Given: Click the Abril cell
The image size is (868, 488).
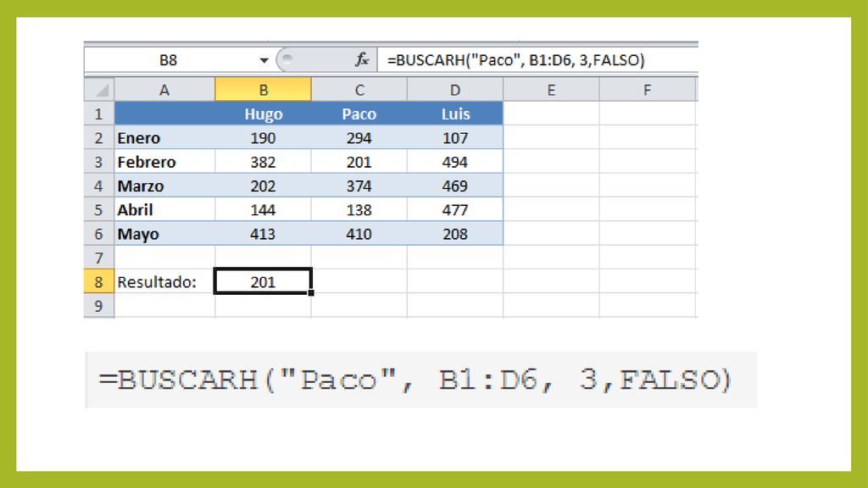Looking at the screenshot, I should click(x=164, y=210).
